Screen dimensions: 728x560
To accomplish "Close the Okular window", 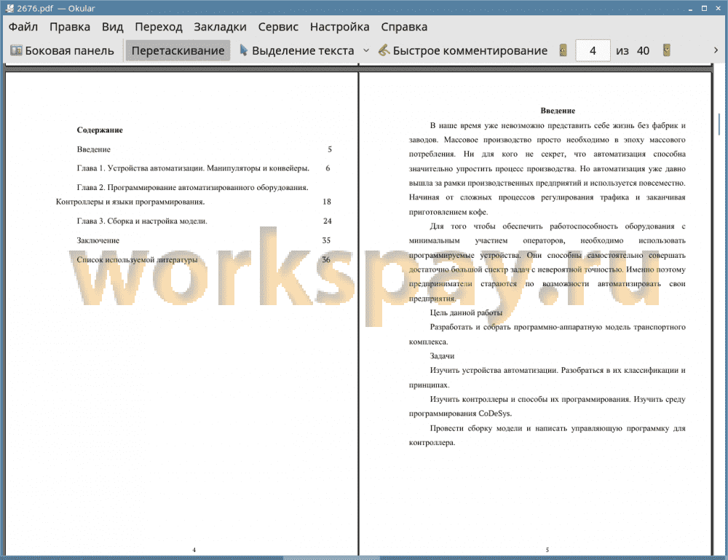I will [x=718, y=8].
